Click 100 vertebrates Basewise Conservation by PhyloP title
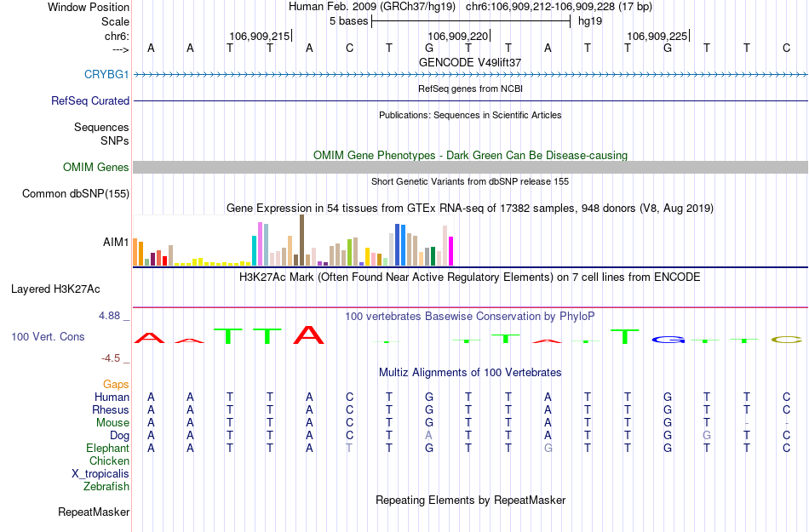Viewport: 809px width, 532px height. tap(470, 317)
